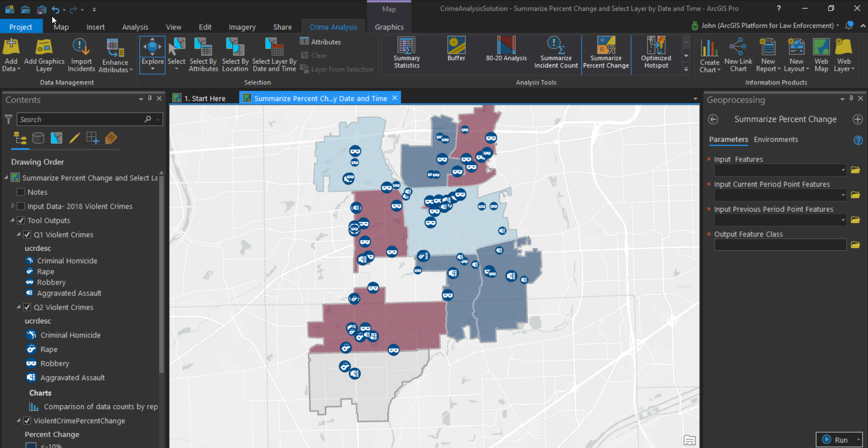Screen dimensions: 868x448
Task: Collapse the ViolentCrimePercentChange layer
Action: point(19,421)
